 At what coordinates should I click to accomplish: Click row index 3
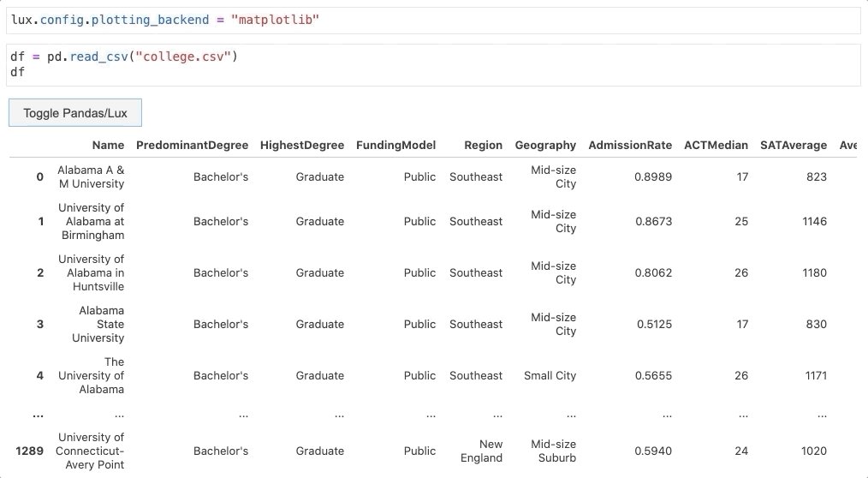coord(40,324)
